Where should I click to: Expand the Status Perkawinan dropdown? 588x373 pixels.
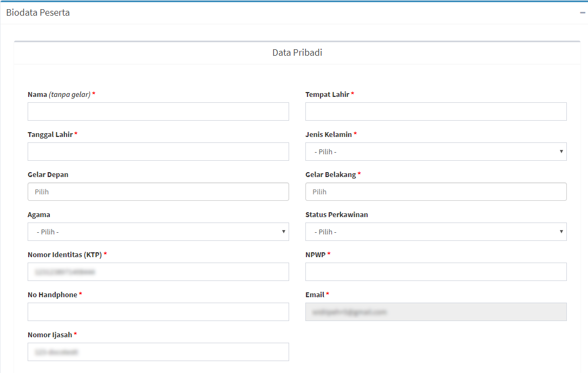[436, 232]
